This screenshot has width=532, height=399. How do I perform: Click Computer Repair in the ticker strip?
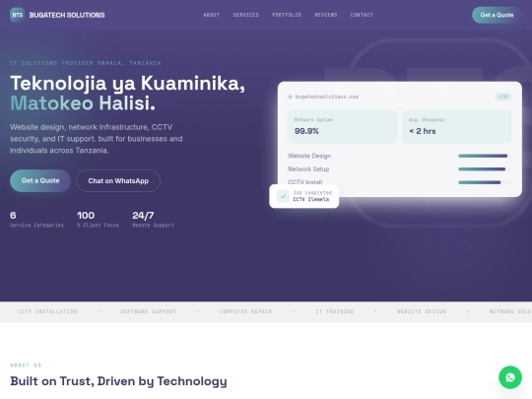tap(245, 311)
